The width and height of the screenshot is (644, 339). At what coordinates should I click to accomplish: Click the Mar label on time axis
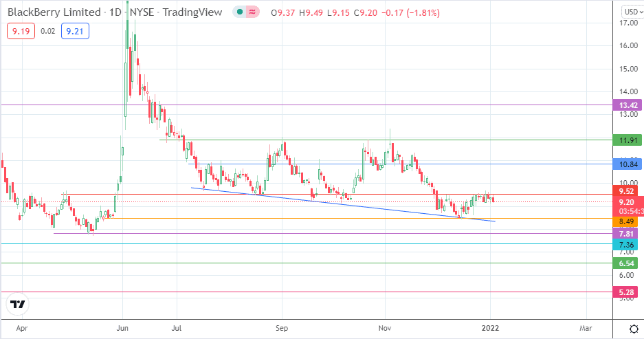(x=586, y=328)
